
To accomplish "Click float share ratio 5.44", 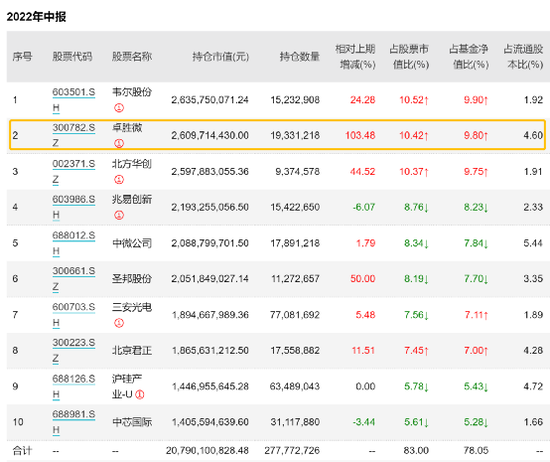I will (x=533, y=243).
